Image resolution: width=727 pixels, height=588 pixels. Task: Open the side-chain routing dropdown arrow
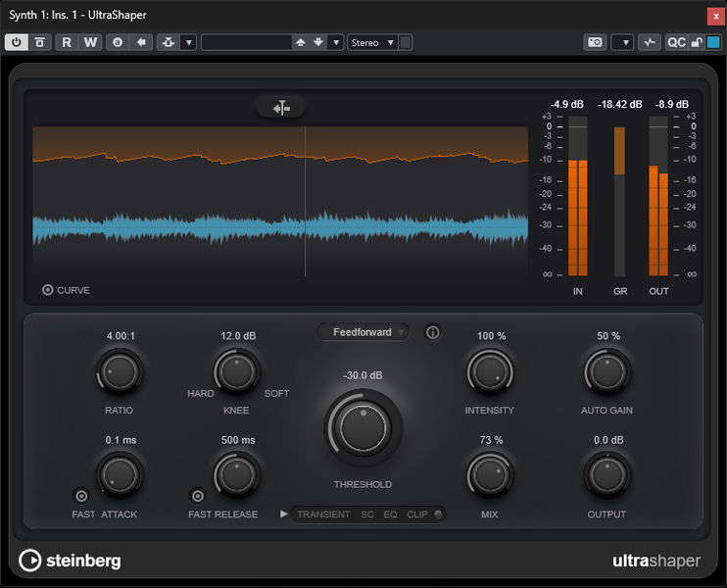pos(189,42)
